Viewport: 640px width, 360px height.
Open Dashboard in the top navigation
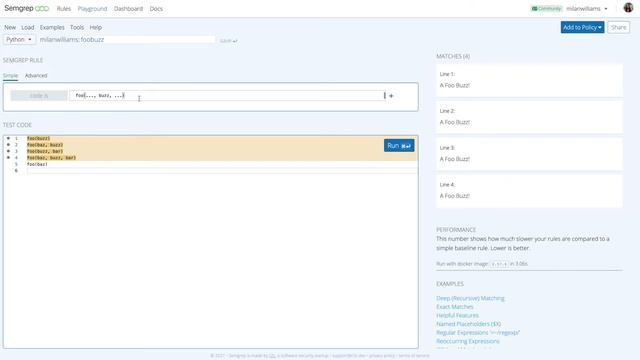[128, 9]
